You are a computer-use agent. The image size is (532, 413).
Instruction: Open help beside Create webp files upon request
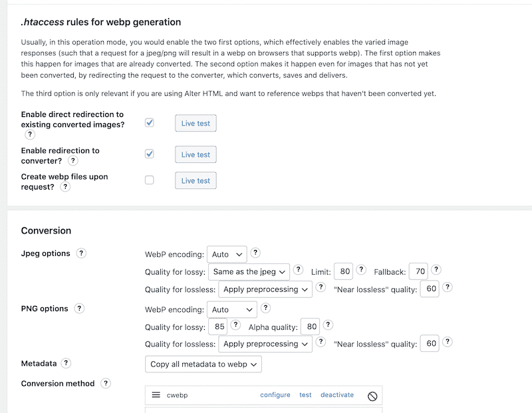pos(65,188)
